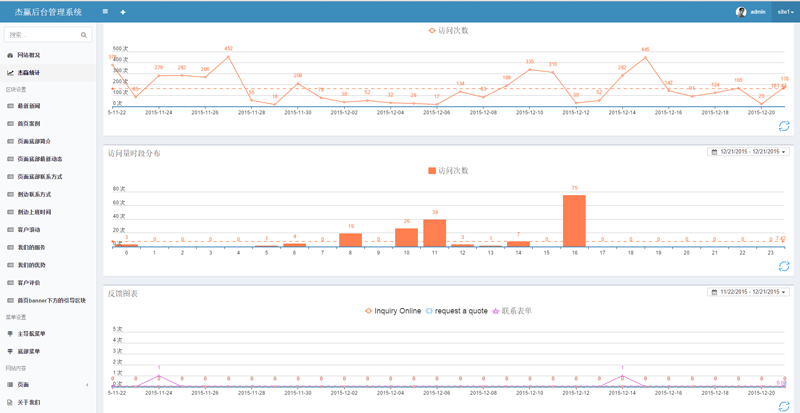Click the document icon beside 关于我们
This screenshot has width=800, height=413.
(x=10, y=402)
